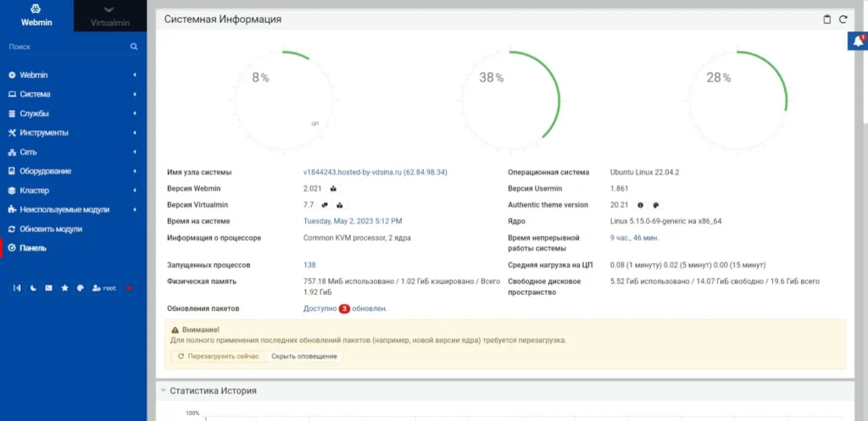
Task: Click the Webmin logo icon at top
Action: coord(36,8)
